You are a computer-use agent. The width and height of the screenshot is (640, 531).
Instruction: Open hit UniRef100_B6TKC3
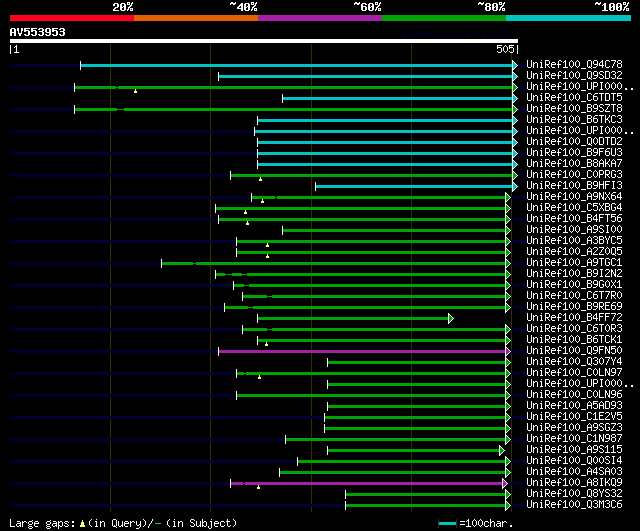(574, 120)
